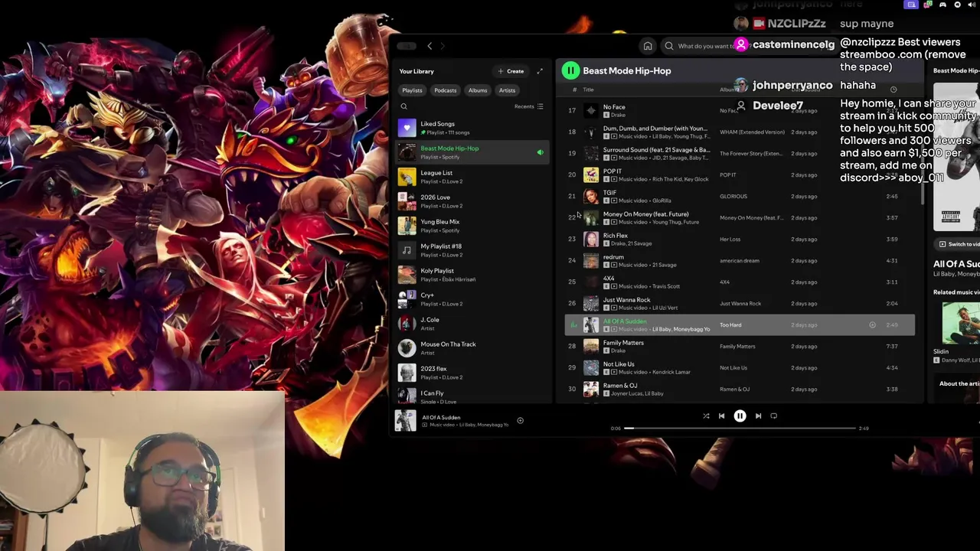Click the Liked Songs heart thumbnail
This screenshot has height=551, width=980.
tap(407, 127)
